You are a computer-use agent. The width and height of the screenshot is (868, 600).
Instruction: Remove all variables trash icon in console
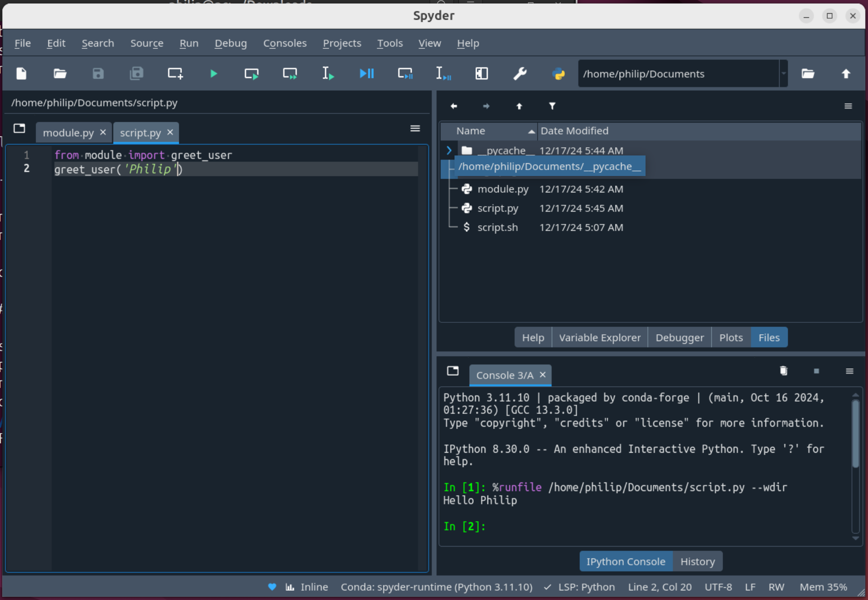click(783, 371)
